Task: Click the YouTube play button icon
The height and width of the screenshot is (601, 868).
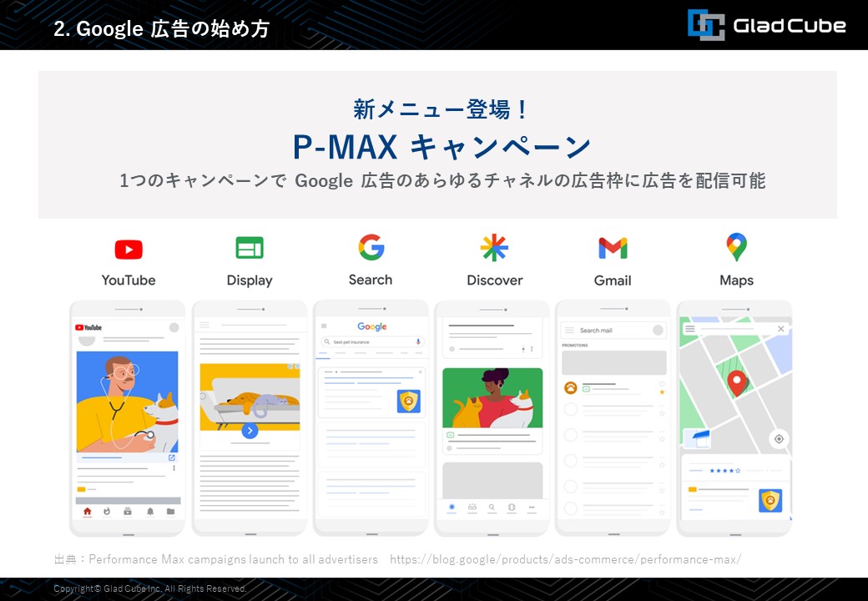Action: click(129, 249)
